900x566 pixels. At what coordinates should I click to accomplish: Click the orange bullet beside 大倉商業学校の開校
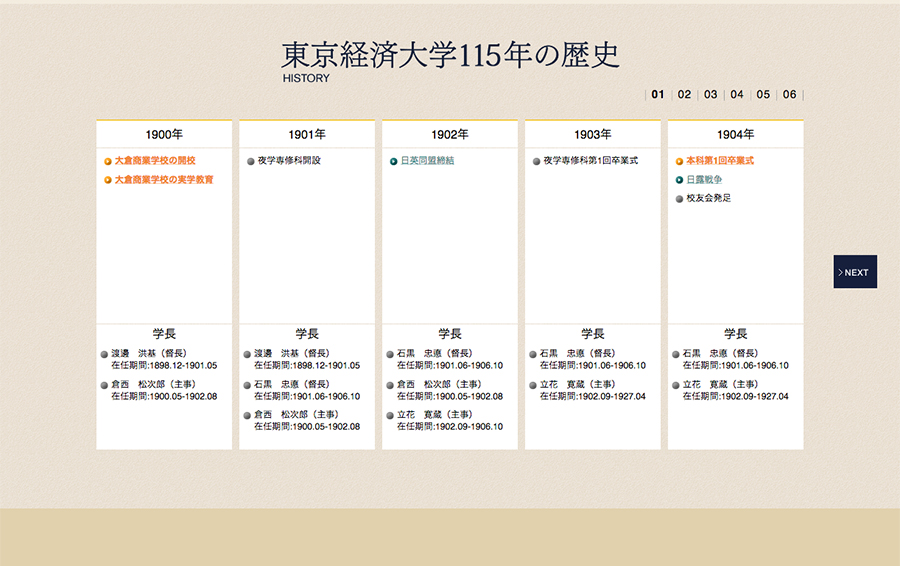(x=107, y=162)
